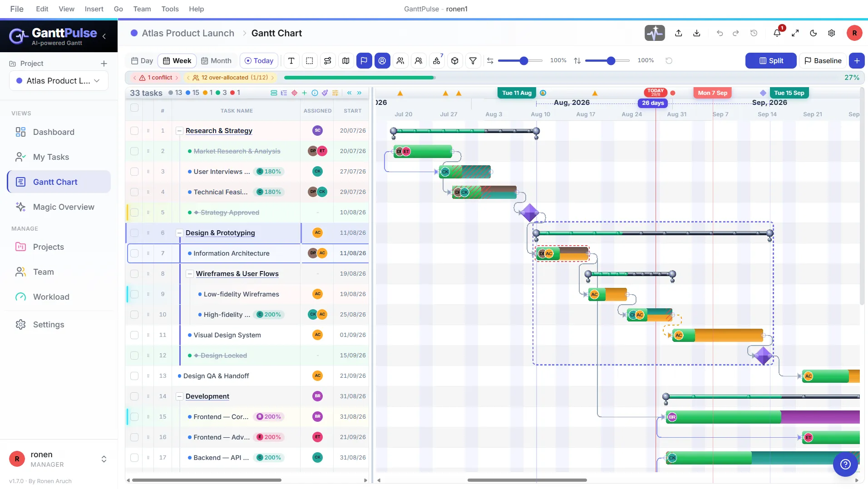Click the map view icon in toolbar
This screenshot has height=489, width=868.
click(346, 61)
